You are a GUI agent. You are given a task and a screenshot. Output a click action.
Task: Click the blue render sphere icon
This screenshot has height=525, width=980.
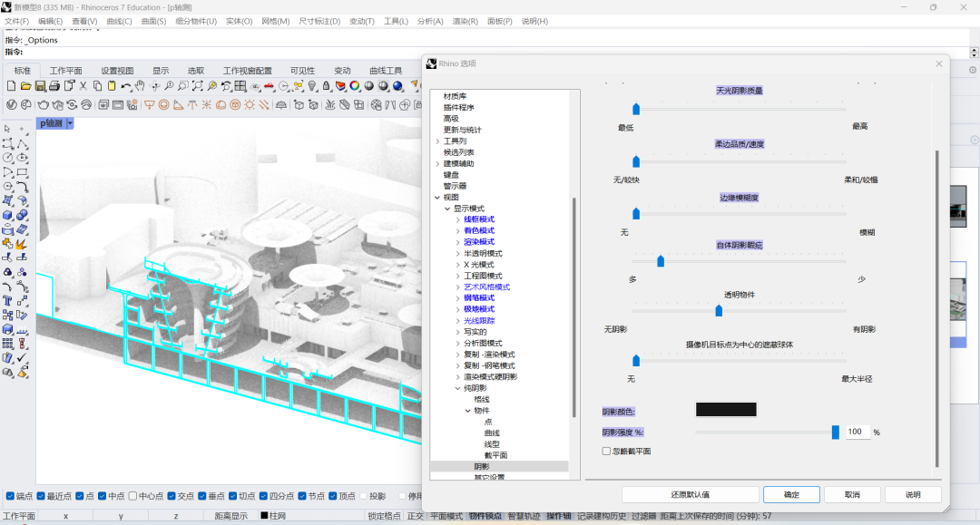click(397, 85)
